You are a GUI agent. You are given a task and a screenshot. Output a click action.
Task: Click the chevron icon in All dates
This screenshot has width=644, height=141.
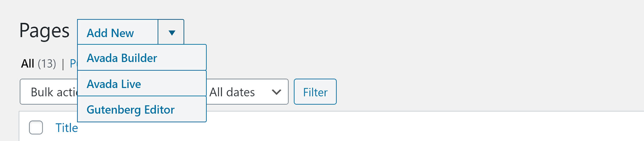tap(276, 92)
